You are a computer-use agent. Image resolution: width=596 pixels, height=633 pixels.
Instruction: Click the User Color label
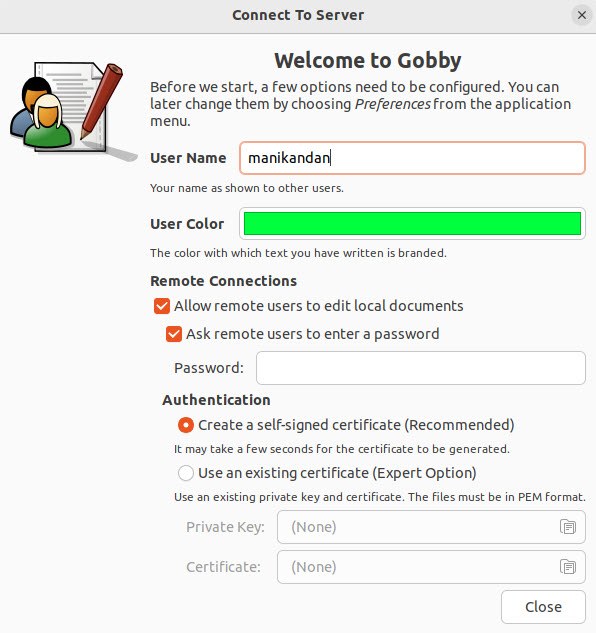(187, 224)
